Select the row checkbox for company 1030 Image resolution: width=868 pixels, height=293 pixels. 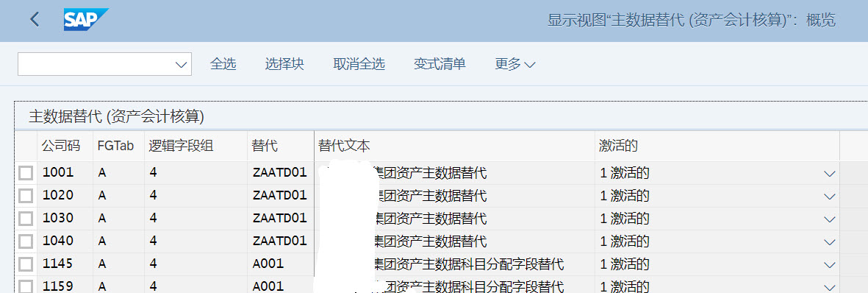pos(26,219)
